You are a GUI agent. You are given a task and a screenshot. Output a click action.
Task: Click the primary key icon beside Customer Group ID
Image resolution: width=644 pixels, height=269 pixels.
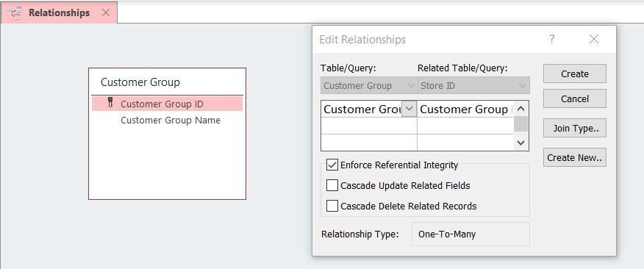[110, 103]
